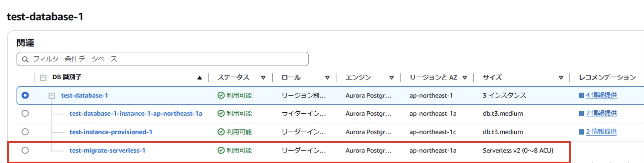Click the ap-northeast-1c region cell
Screen dimensions: 644x163
[433, 132]
